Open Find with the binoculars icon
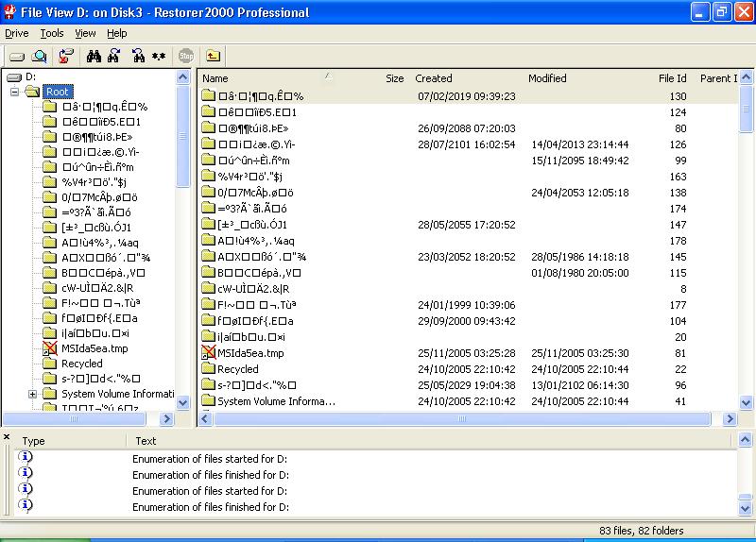 (94, 57)
